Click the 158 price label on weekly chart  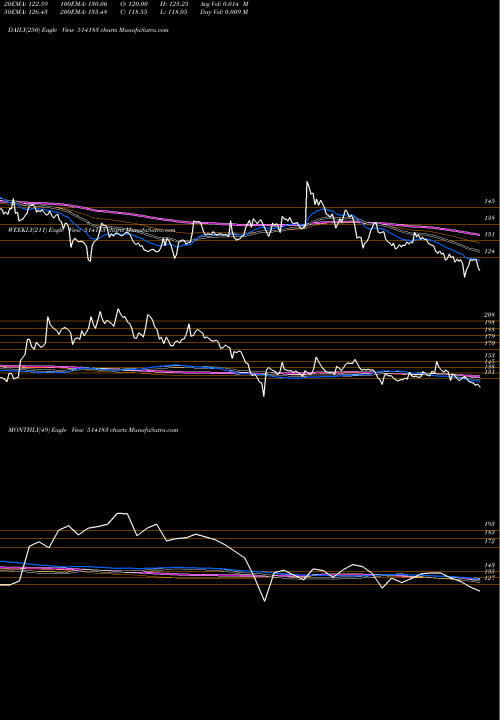pos(489,355)
